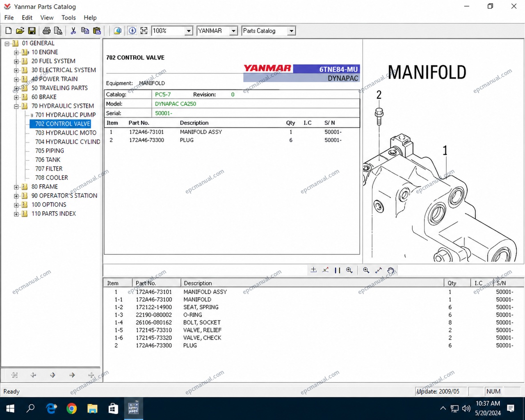Screen dimensions: 525x420
Task: Collapse the 70 HYDRAULIC SYSTEM node
Action: (16, 106)
